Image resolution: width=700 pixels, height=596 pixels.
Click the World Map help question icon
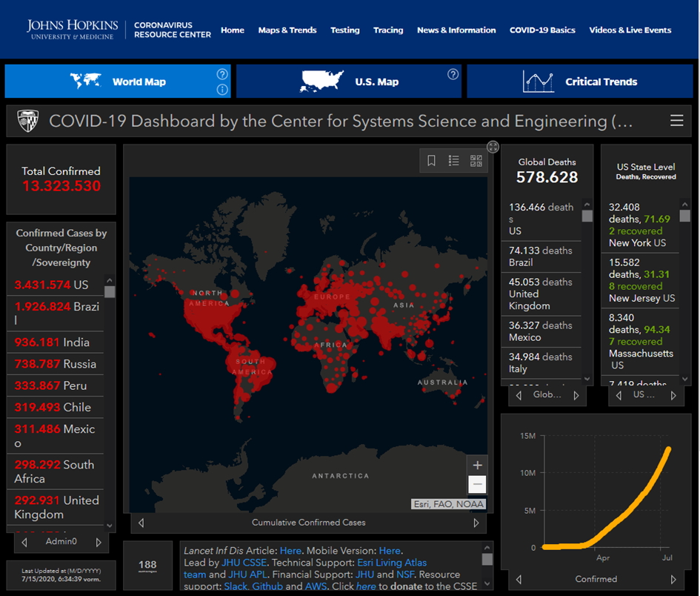(x=222, y=73)
